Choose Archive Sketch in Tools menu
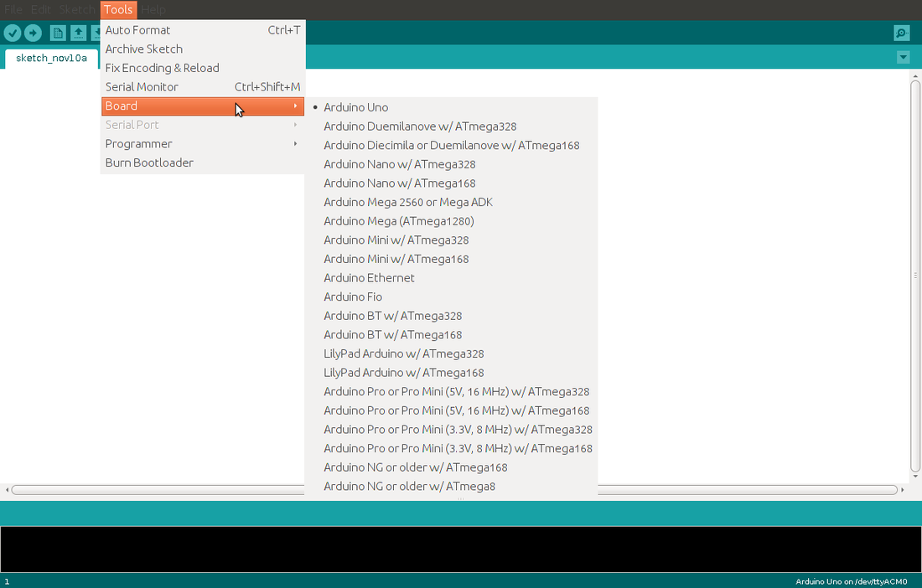Image resolution: width=922 pixels, height=588 pixels. pyautogui.click(x=203, y=49)
